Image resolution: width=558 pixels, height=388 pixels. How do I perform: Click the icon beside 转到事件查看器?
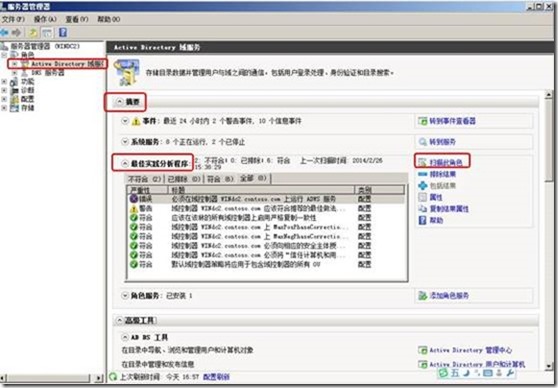pos(422,121)
